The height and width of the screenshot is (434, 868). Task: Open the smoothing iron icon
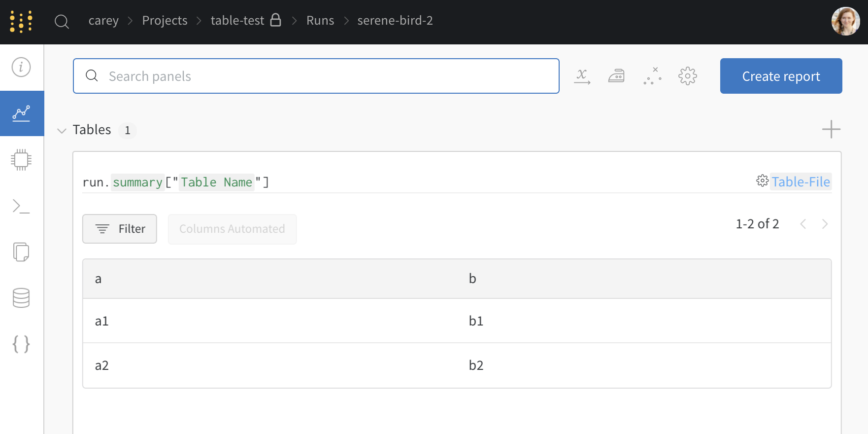616,76
